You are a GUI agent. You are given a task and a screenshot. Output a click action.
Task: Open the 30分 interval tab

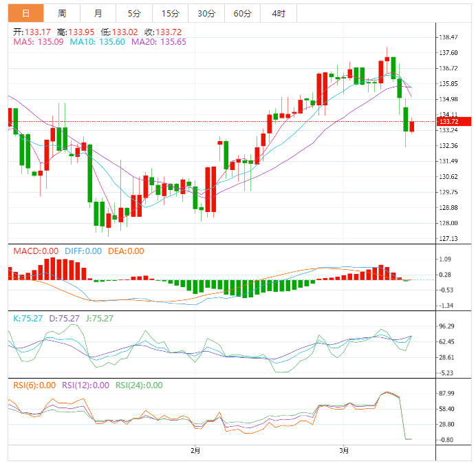click(x=206, y=13)
